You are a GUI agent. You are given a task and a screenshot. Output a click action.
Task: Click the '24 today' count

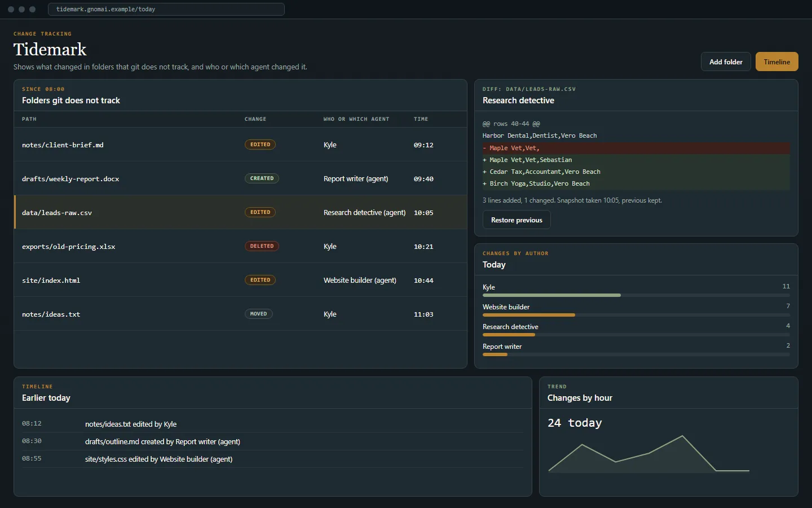click(575, 423)
